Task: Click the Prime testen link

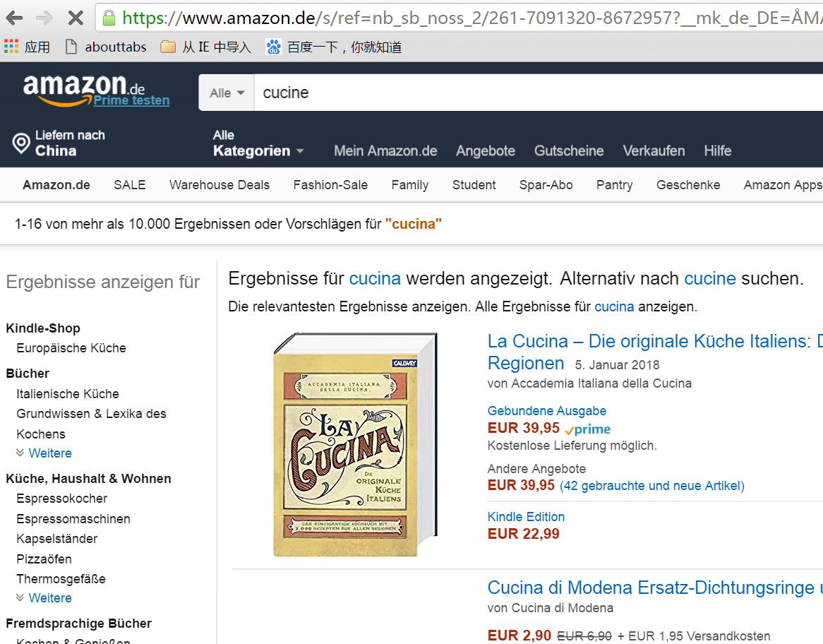Action: click(x=131, y=100)
